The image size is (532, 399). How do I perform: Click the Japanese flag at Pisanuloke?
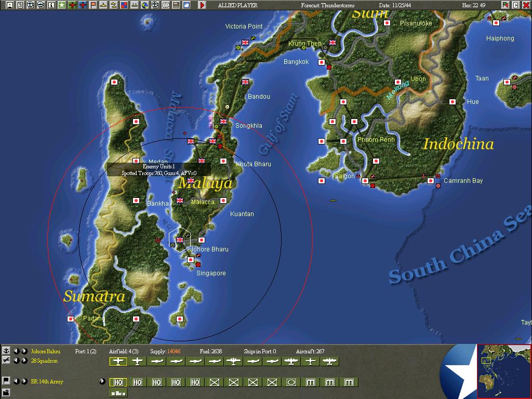pos(387,23)
